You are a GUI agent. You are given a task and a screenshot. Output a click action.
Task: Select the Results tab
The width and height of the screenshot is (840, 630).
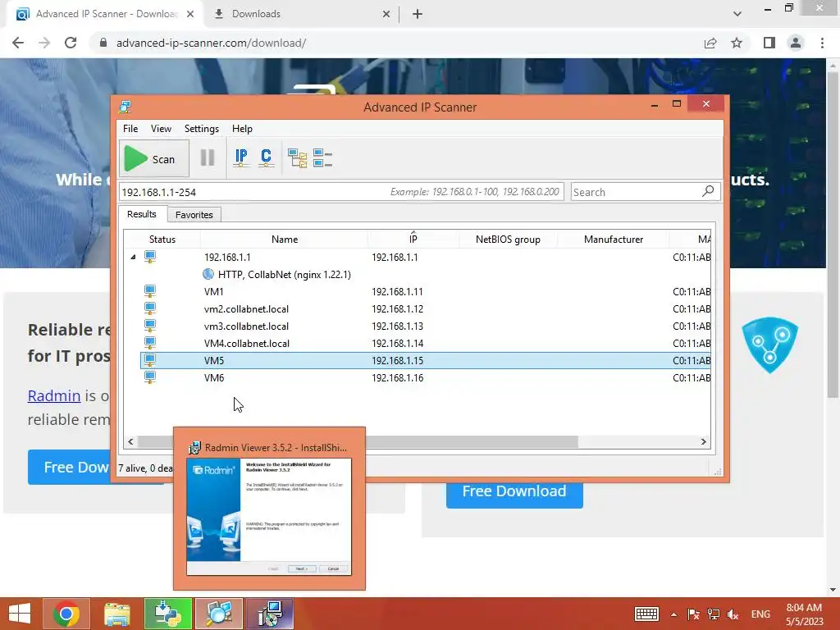click(x=142, y=214)
